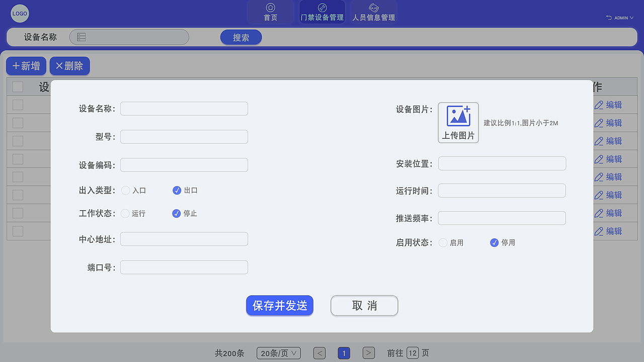This screenshot has height=362, width=644.
Task: Click the ADMIN refresh arrow icon
Action: coord(608,18)
